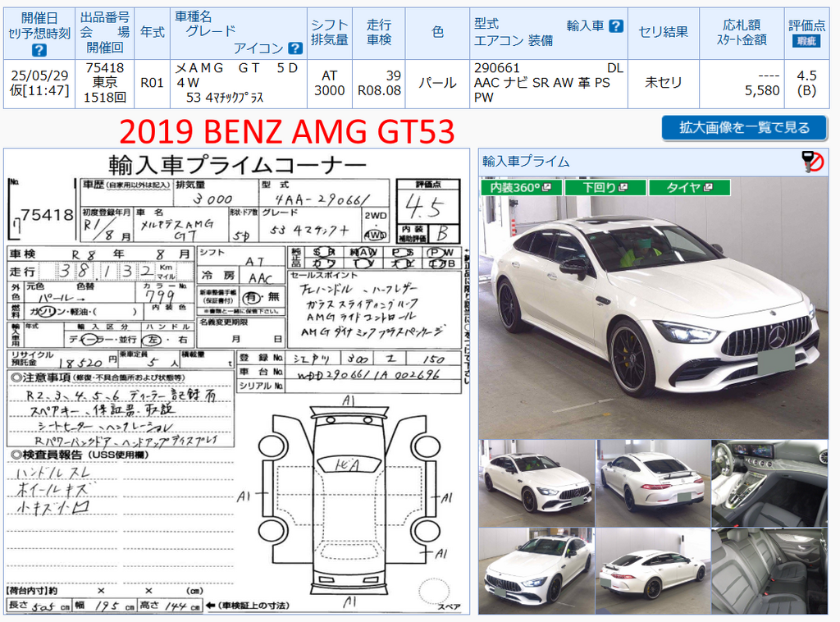Click lot number 75418 in table
This screenshot has height=622, width=840.
104,68
